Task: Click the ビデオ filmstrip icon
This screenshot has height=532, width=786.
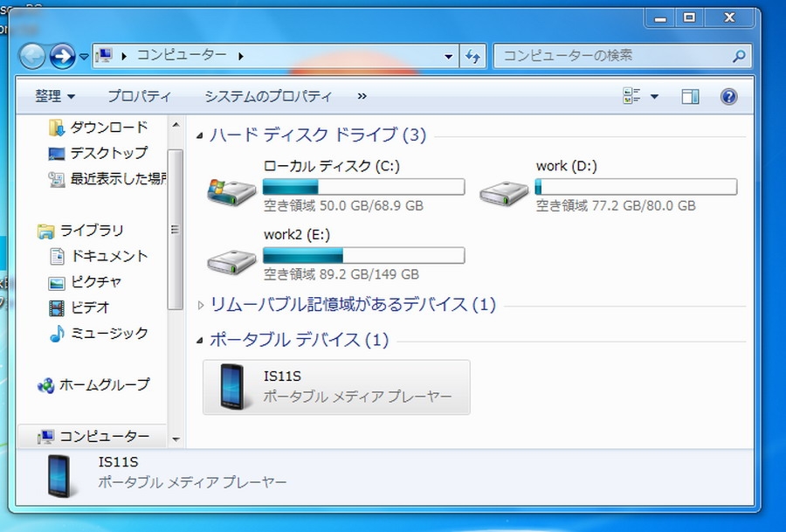Action: pos(57,307)
